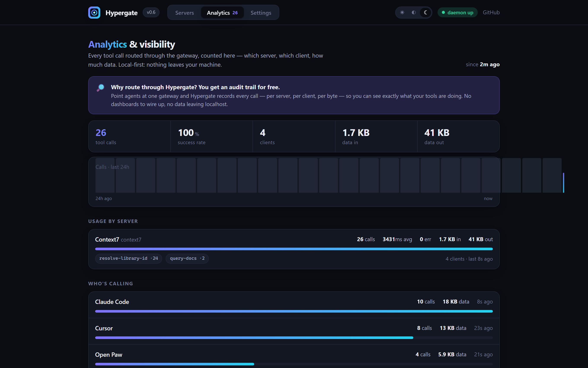Click the v0.6 version badge
The image size is (588, 368).
tap(151, 12)
